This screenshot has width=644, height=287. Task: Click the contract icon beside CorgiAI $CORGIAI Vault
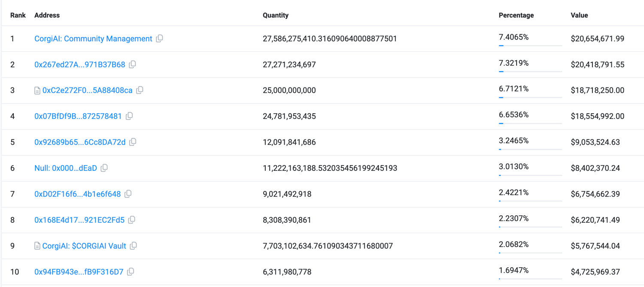[36, 246]
